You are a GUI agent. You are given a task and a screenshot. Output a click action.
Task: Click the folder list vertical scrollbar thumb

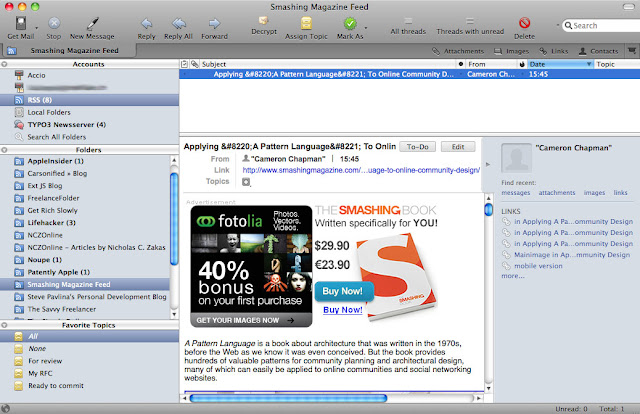pos(174,219)
